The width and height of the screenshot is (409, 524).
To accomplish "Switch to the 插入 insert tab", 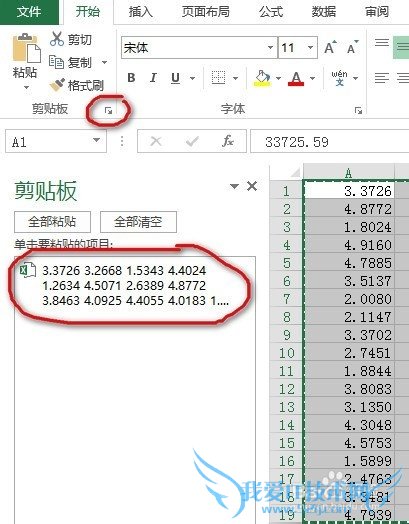I will coord(141,12).
